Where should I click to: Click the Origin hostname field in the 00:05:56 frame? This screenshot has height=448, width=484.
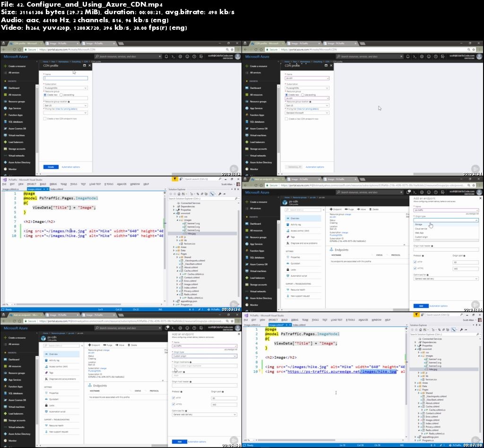(204, 366)
